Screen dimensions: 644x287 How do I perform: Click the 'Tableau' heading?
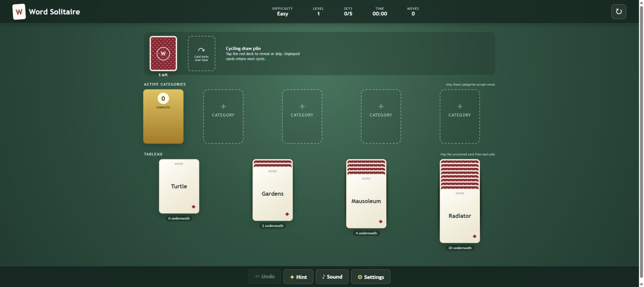click(153, 154)
